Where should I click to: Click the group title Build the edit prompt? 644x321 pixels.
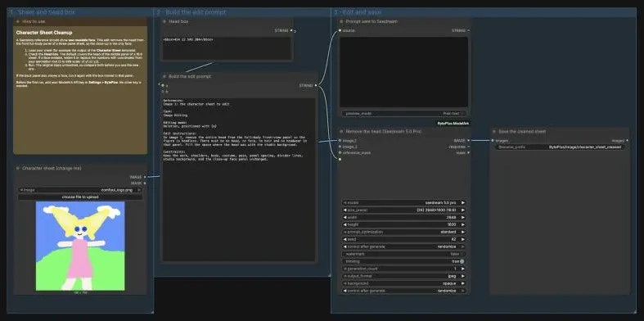pos(191,12)
